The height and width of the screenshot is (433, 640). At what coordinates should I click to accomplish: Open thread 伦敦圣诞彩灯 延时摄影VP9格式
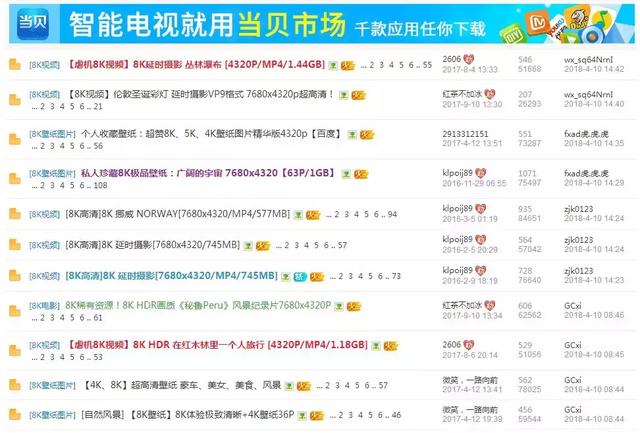click(200, 94)
